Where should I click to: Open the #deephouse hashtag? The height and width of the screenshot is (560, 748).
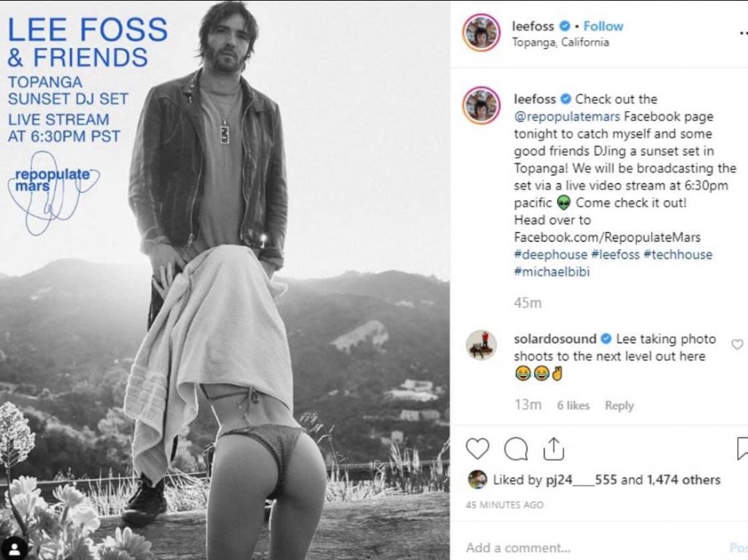(x=551, y=254)
